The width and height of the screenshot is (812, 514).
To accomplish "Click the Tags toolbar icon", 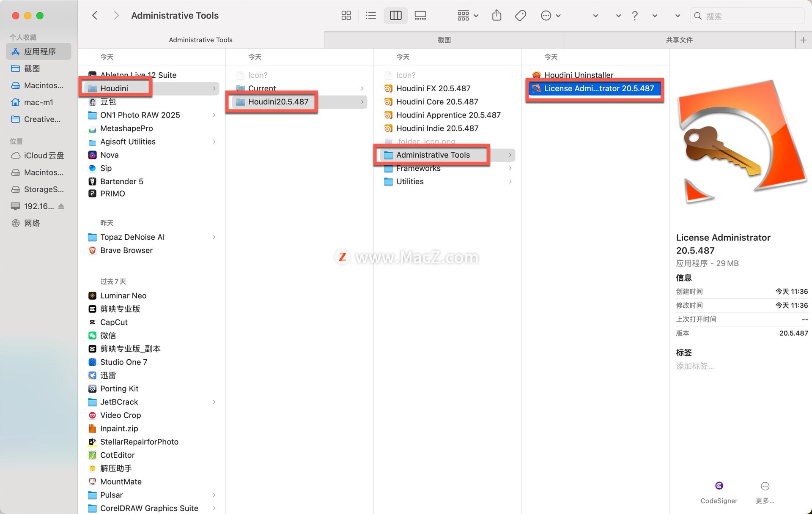I will pos(520,16).
